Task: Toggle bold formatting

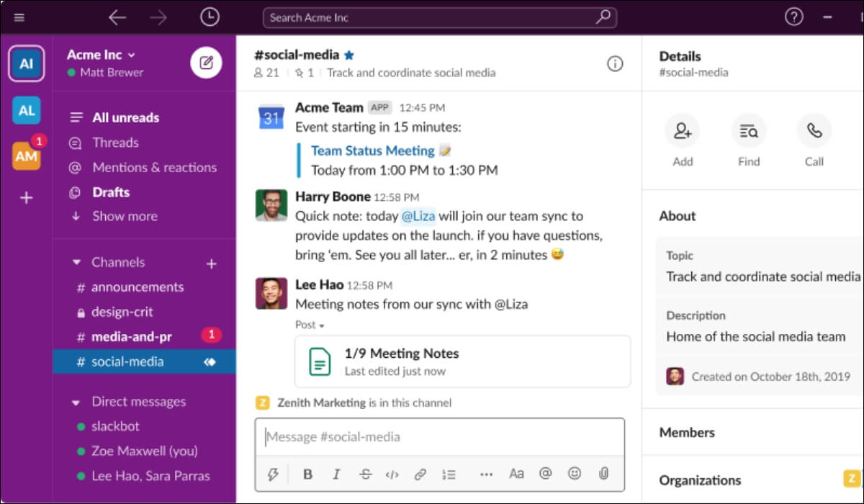Action: [307, 474]
